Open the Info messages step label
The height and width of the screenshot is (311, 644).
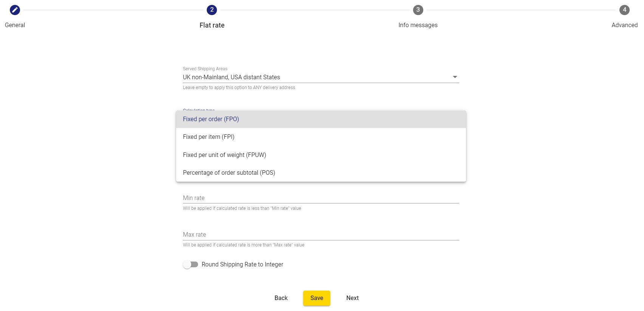click(x=418, y=25)
